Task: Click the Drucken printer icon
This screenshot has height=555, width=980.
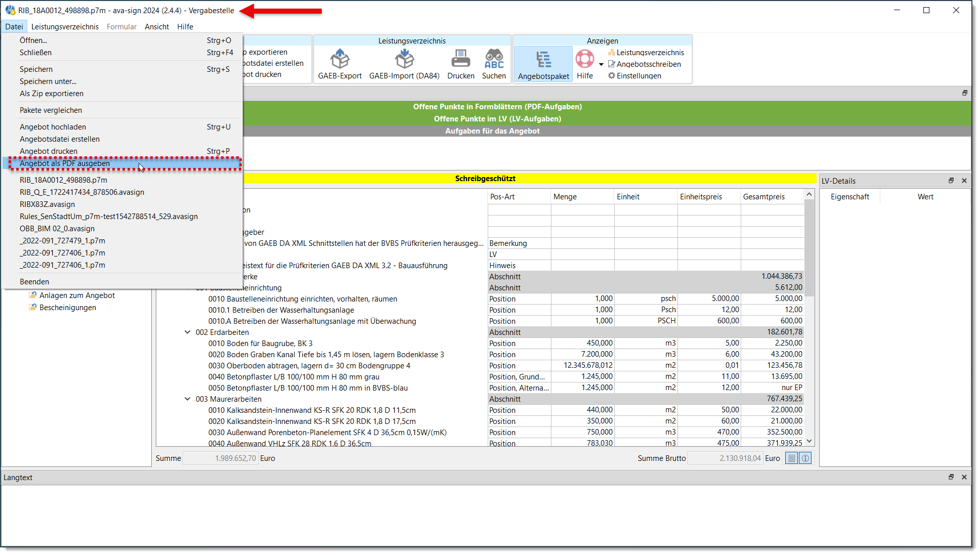Action: [x=460, y=60]
